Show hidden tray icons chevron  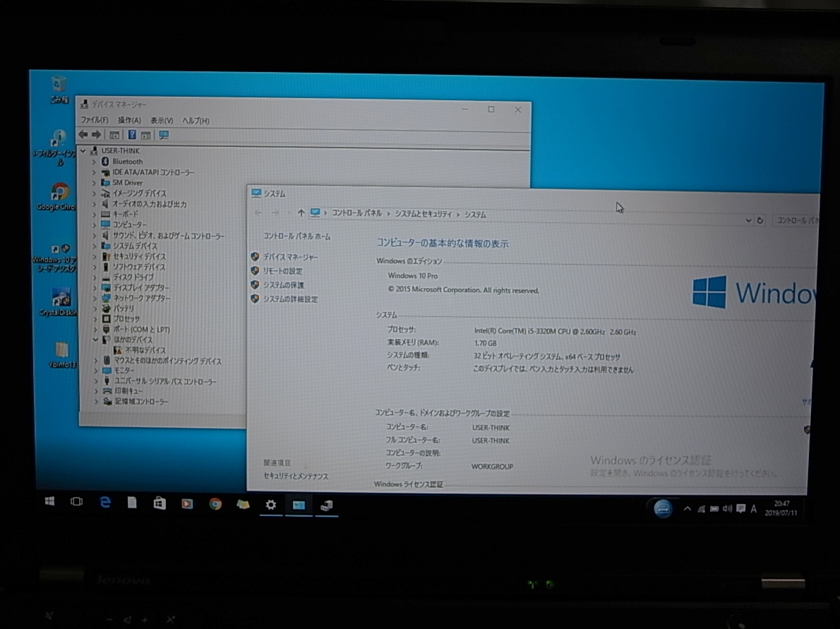pos(687,509)
